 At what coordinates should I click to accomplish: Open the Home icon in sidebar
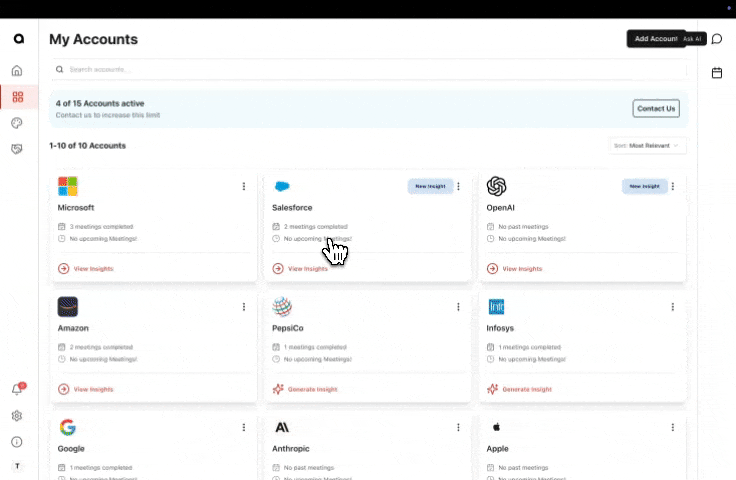tap(17, 71)
